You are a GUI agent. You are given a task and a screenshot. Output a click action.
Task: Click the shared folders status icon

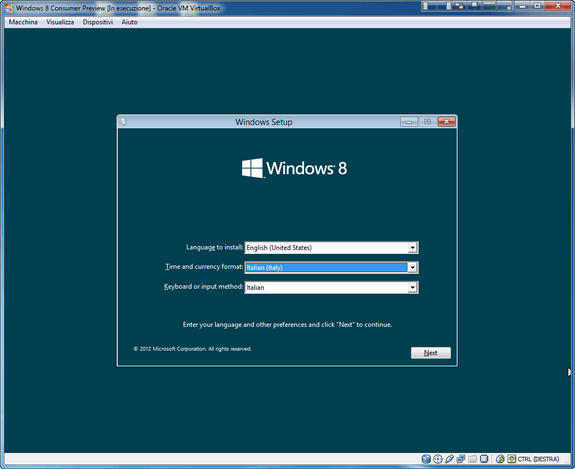[x=472, y=459]
